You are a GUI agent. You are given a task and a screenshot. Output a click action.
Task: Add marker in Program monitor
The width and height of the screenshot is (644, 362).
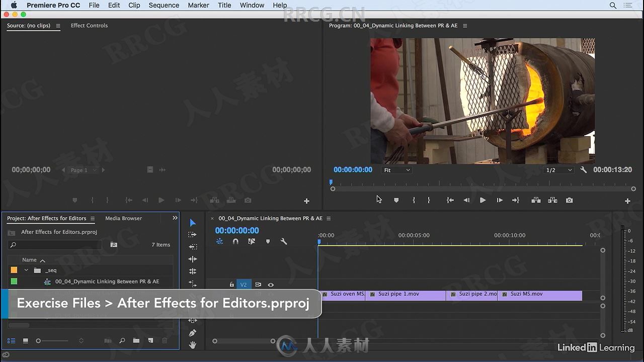pyautogui.click(x=396, y=200)
